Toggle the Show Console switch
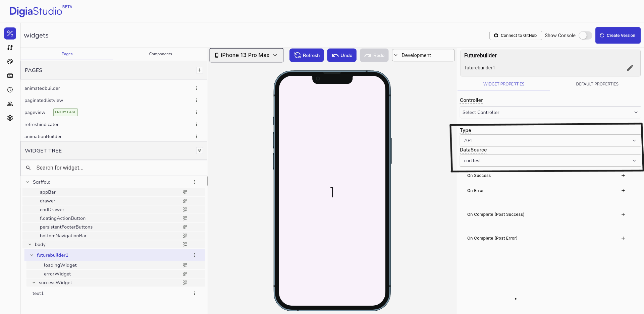This screenshot has height=314, width=644. (x=585, y=36)
